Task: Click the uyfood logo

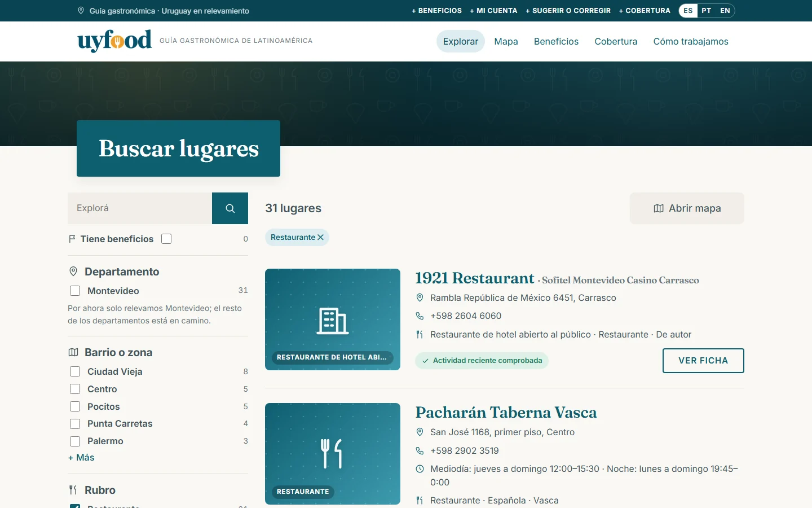Action: [115, 41]
